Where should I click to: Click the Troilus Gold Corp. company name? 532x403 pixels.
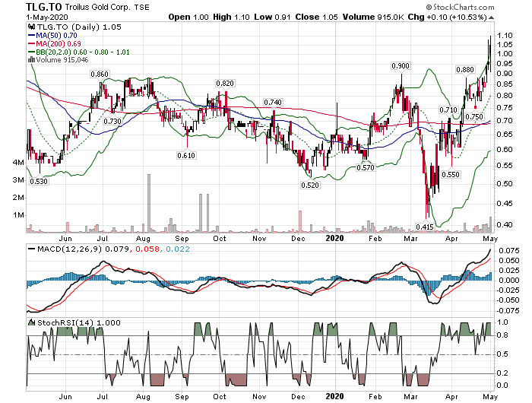click(x=97, y=7)
